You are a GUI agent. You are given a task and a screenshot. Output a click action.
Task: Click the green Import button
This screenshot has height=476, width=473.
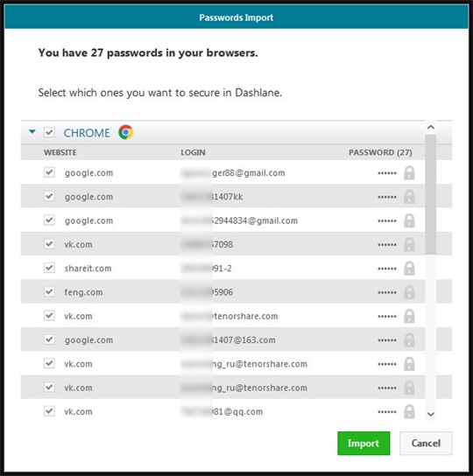(364, 444)
